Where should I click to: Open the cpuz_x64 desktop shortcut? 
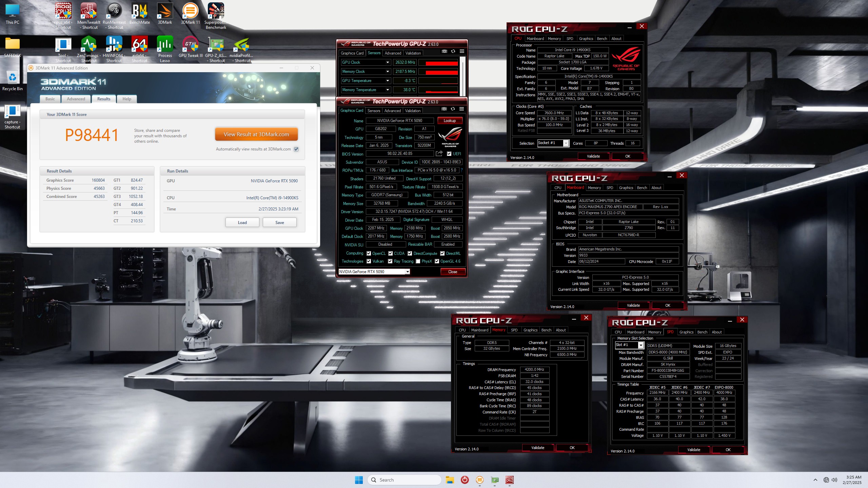[x=63, y=16]
